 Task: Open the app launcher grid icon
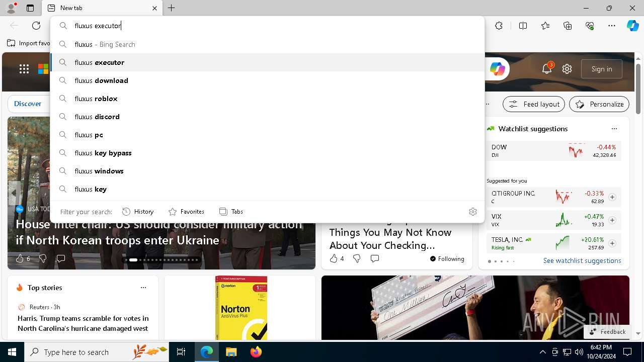(24, 69)
